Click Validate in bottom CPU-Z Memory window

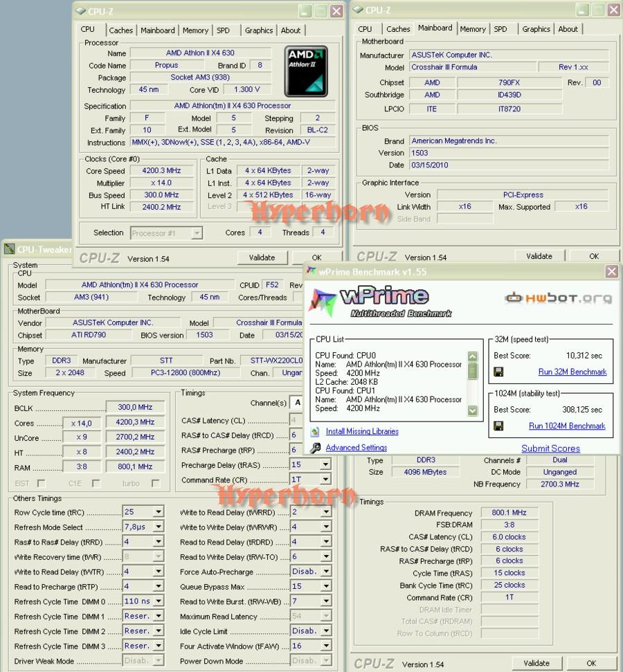coord(536,663)
